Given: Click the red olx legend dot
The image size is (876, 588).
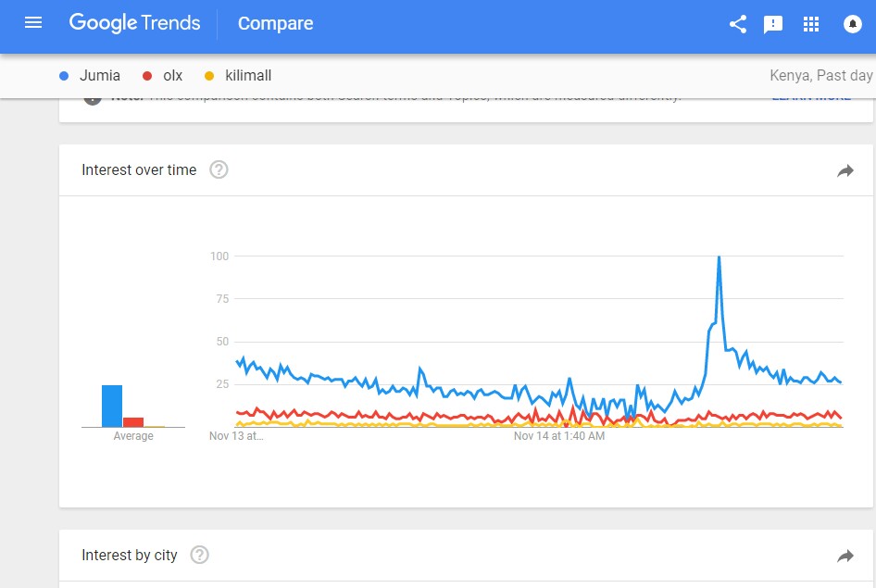Looking at the screenshot, I should pyautogui.click(x=147, y=76).
